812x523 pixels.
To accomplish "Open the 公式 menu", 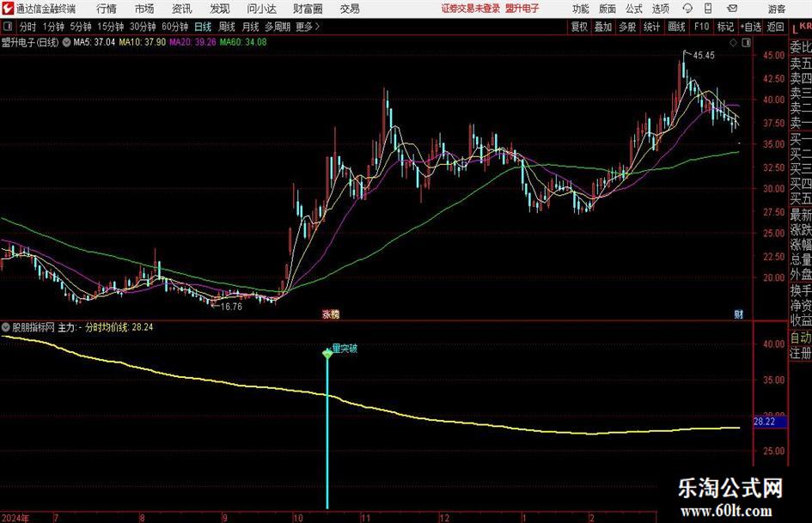I will (x=634, y=9).
